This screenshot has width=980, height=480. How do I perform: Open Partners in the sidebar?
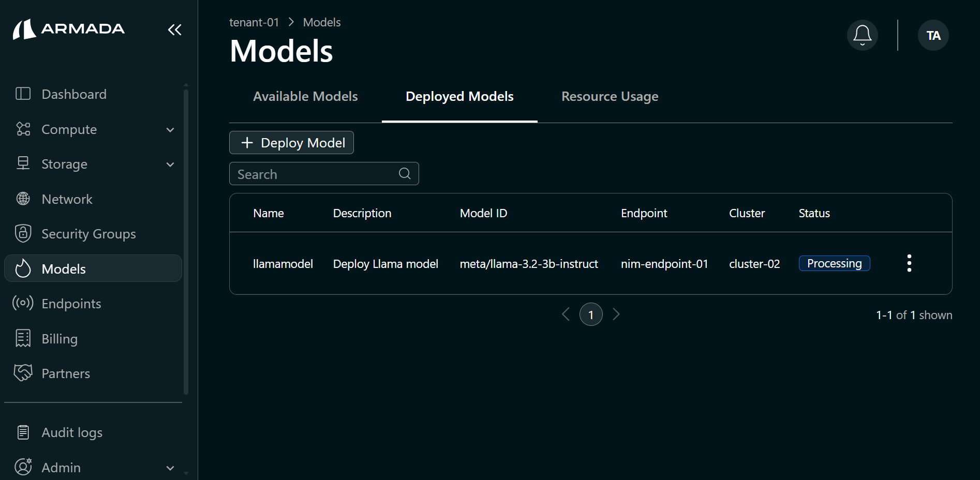point(93,373)
